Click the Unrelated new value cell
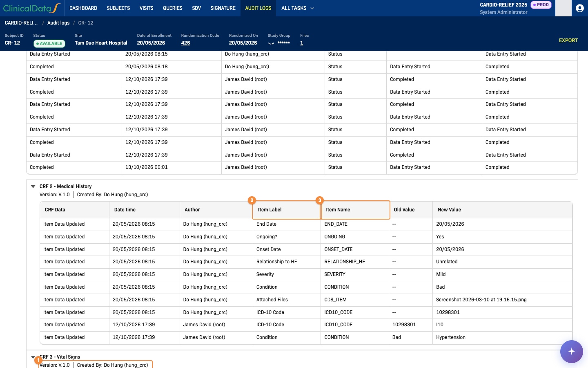This screenshot has height=368, width=588. (x=502, y=262)
